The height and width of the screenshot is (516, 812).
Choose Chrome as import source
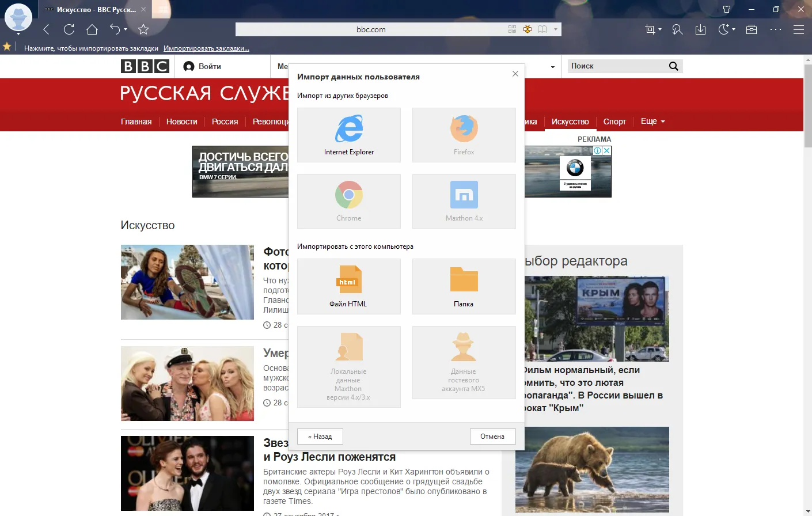349,201
